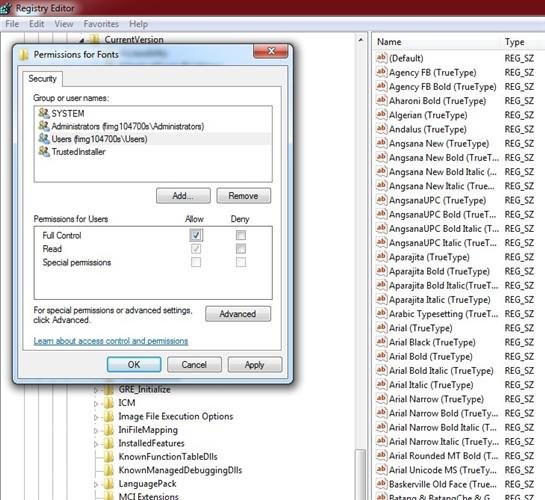Select the Arial Rounded MT Bold value

click(444, 456)
